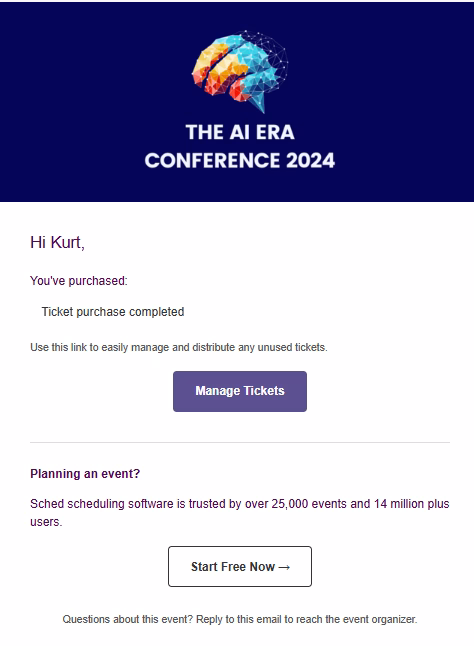Click the colorful brain logo icon
Image resolution: width=474 pixels, height=646 pixels.
(240, 71)
